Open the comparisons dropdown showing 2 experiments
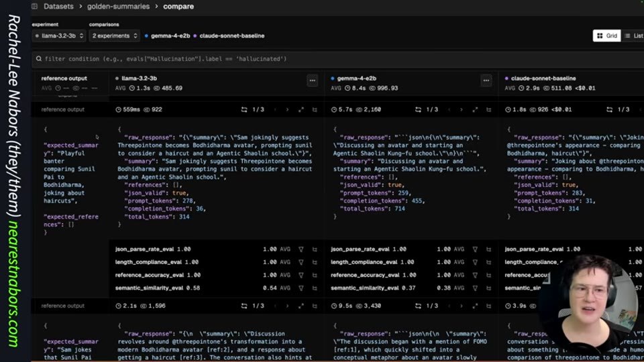The image size is (644, 362). click(115, 36)
